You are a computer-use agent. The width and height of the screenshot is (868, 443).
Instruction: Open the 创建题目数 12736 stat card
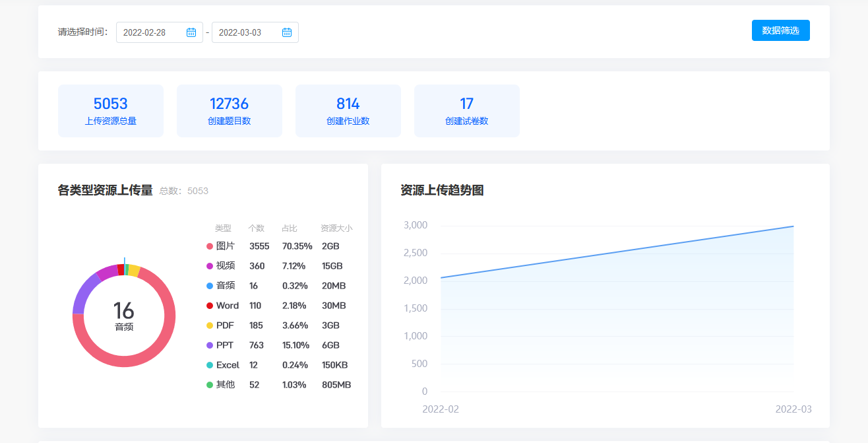click(230, 111)
